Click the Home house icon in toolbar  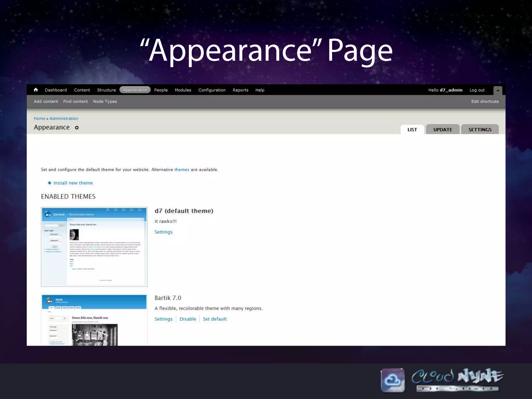36,90
